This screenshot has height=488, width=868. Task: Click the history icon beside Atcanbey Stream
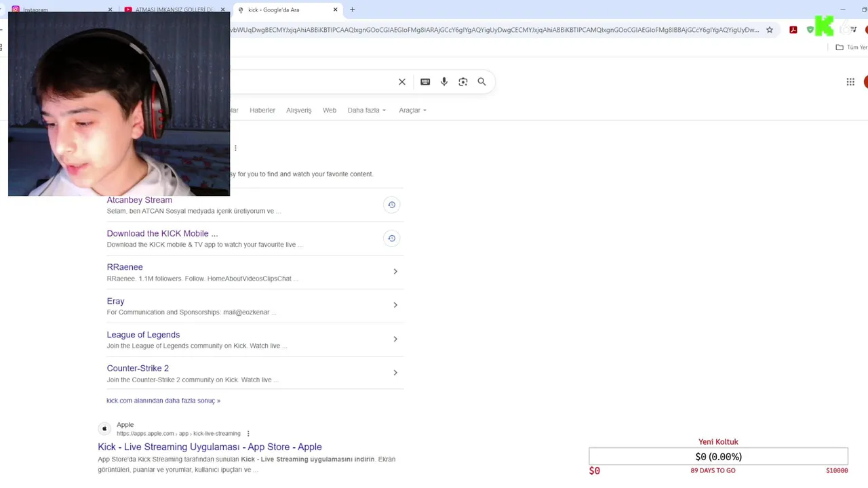(x=391, y=205)
